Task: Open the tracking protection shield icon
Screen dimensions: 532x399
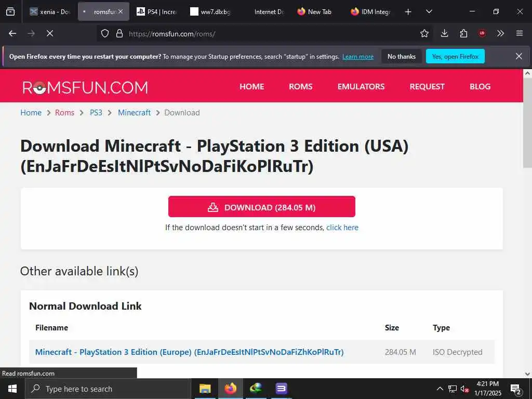Action: [x=105, y=33]
